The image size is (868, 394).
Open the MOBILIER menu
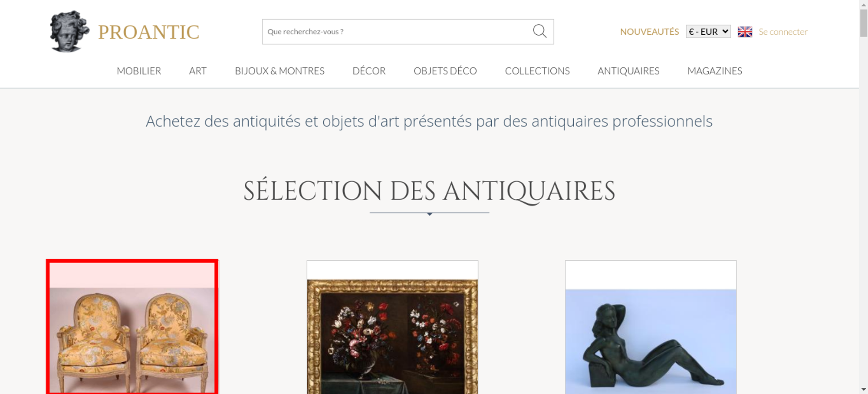(139, 71)
